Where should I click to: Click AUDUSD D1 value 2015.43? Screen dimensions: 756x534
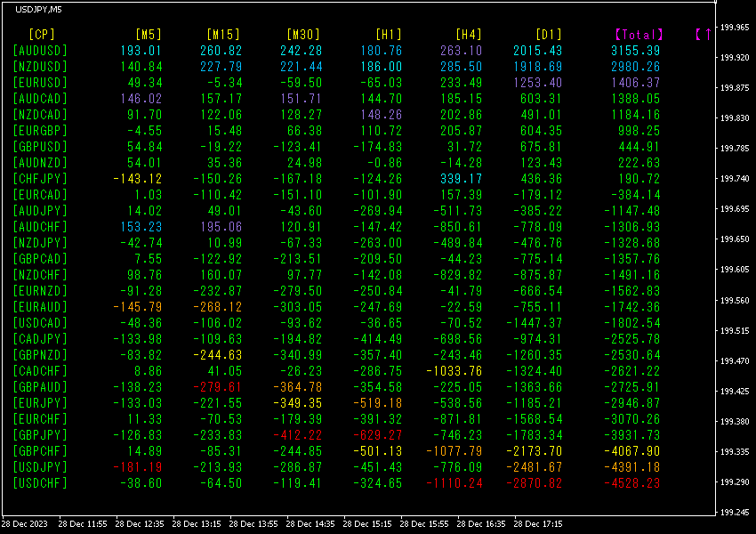click(537, 51)
